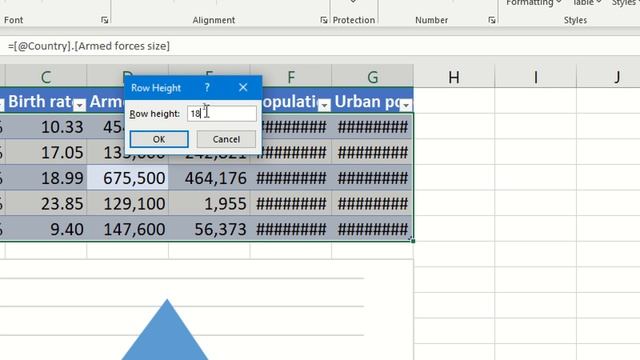This screenshot has height=360, width=640.
Task: Click the cell containing 464,176
Action: pyautogui.click(x=209, y=178)
